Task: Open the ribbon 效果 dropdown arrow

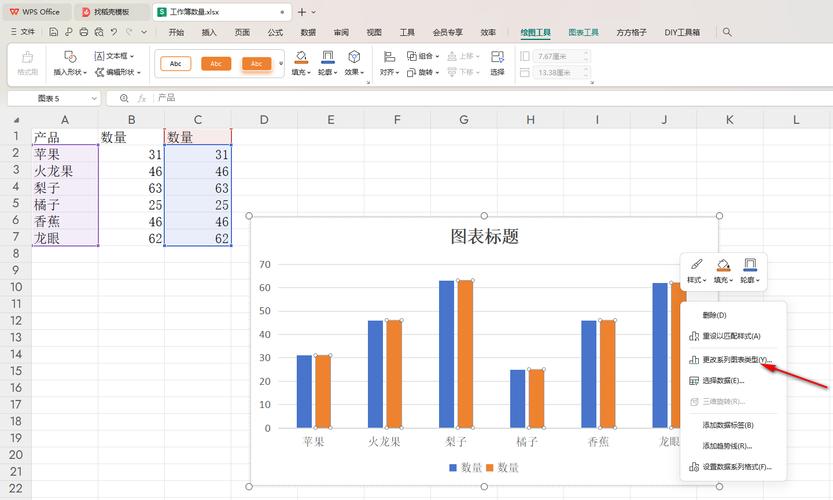Action: (363, 73)
